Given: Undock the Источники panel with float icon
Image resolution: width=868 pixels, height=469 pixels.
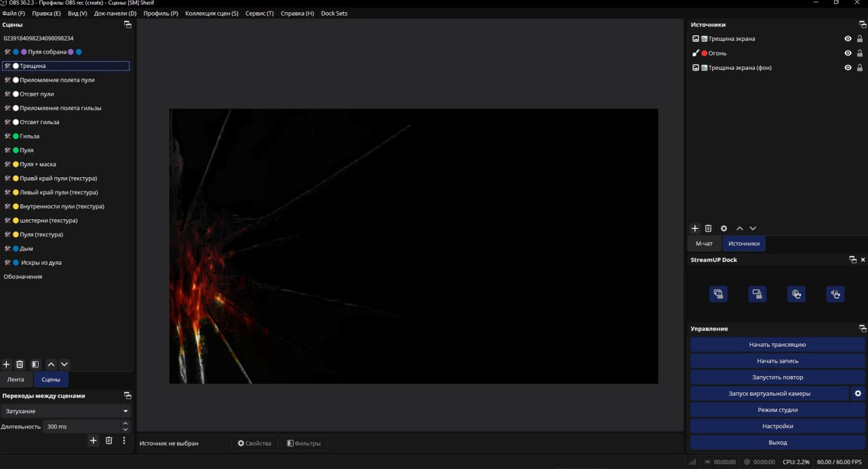Looking at the screenshot, I should [x=863, y=24].
